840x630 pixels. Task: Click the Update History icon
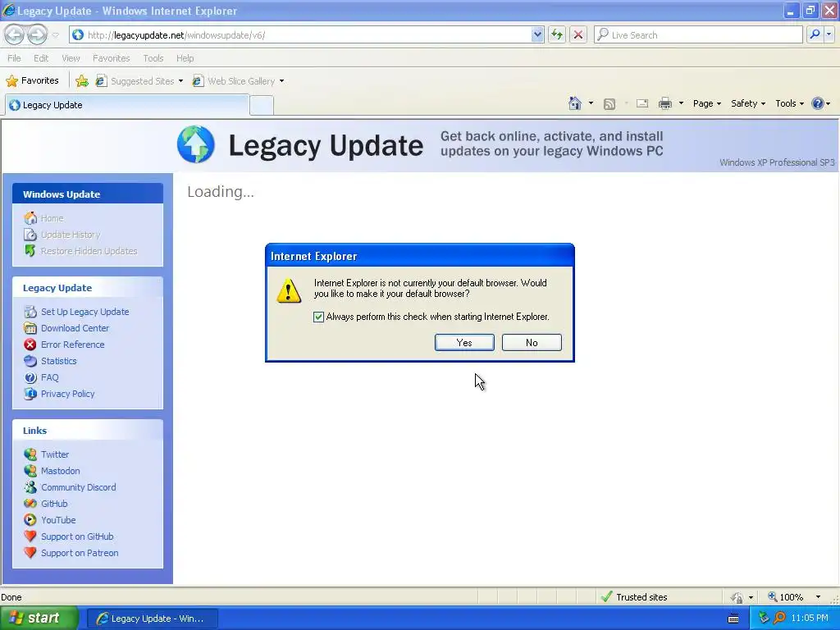click(x=30, y=235)
